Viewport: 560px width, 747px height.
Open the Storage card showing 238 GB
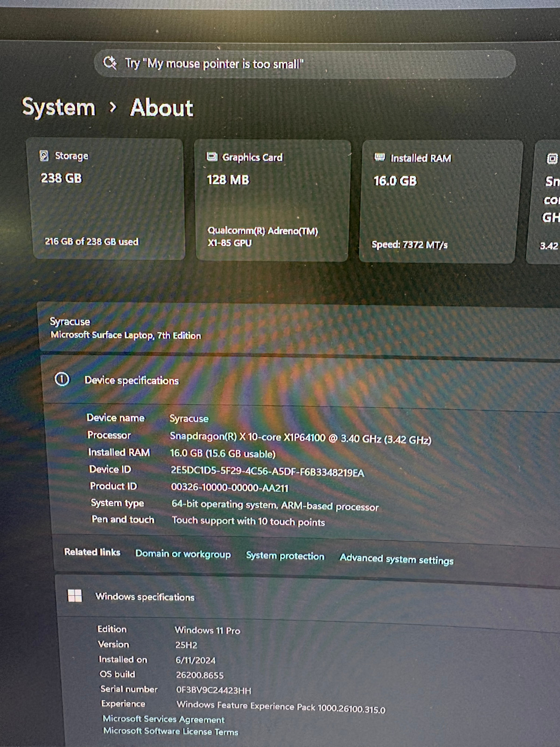tap(107, 199)
